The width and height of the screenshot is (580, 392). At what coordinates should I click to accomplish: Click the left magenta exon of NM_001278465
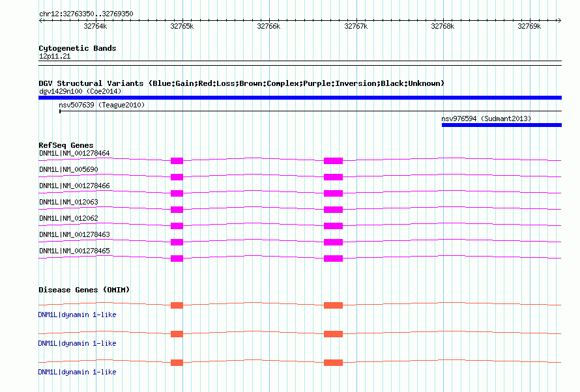(177, 259)
